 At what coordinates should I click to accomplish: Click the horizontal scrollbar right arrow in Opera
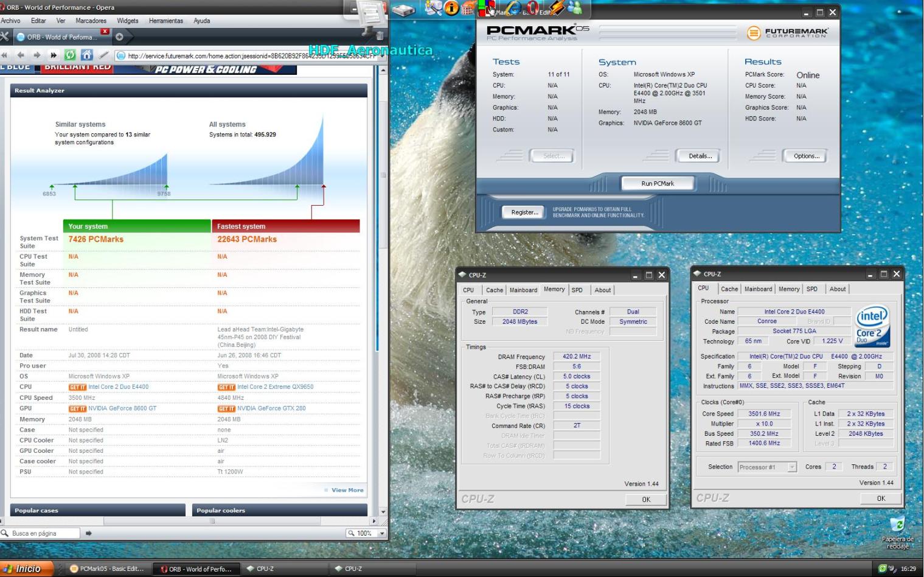[x=374, y=521]
